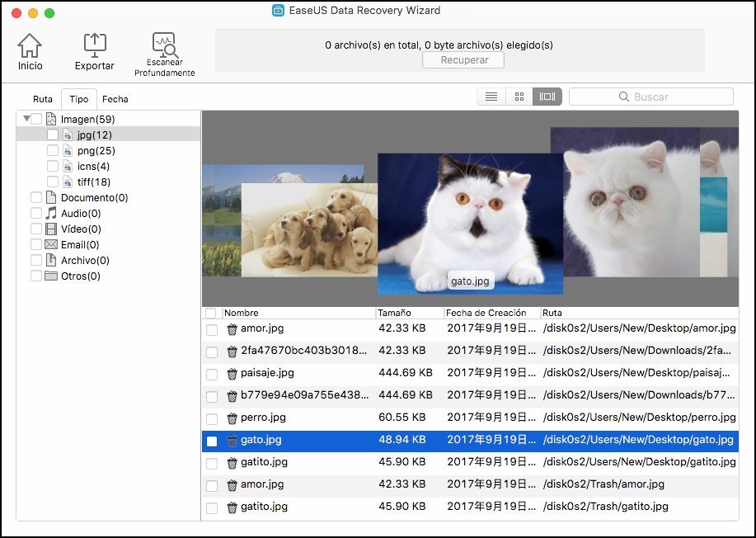The image size is (756, 538).
Task: Sort by Fecha de Creación column header
Action: pyautogui.click(x=491, y=313)
